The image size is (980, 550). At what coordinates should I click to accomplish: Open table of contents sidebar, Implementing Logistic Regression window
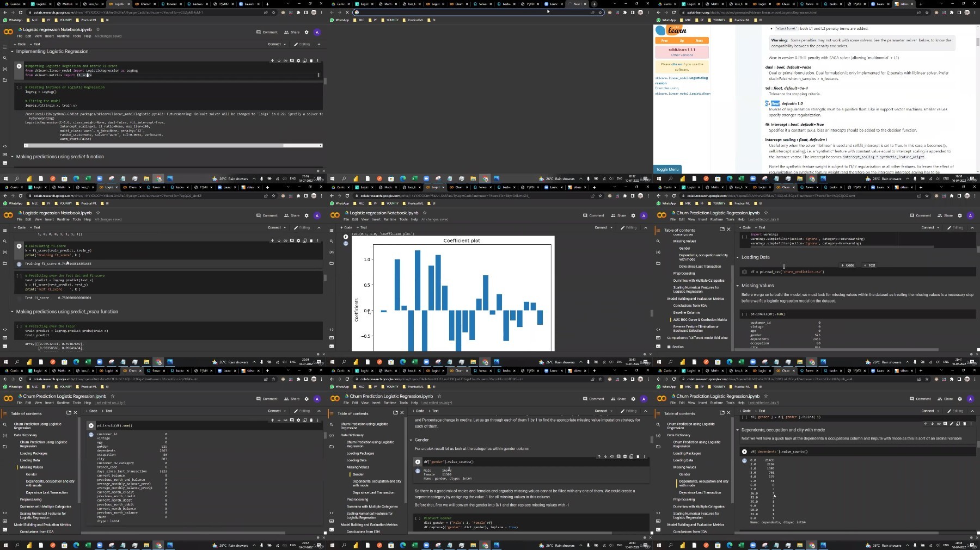point(5,47)
